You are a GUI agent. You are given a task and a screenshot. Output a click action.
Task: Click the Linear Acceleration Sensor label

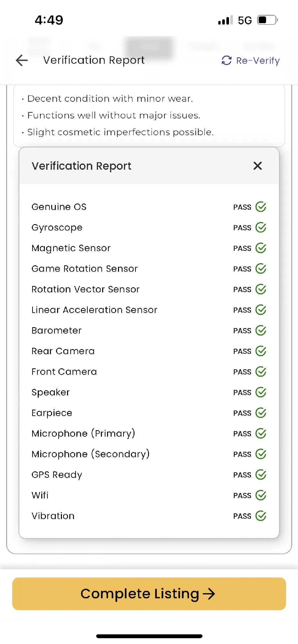tap(94, 310)
